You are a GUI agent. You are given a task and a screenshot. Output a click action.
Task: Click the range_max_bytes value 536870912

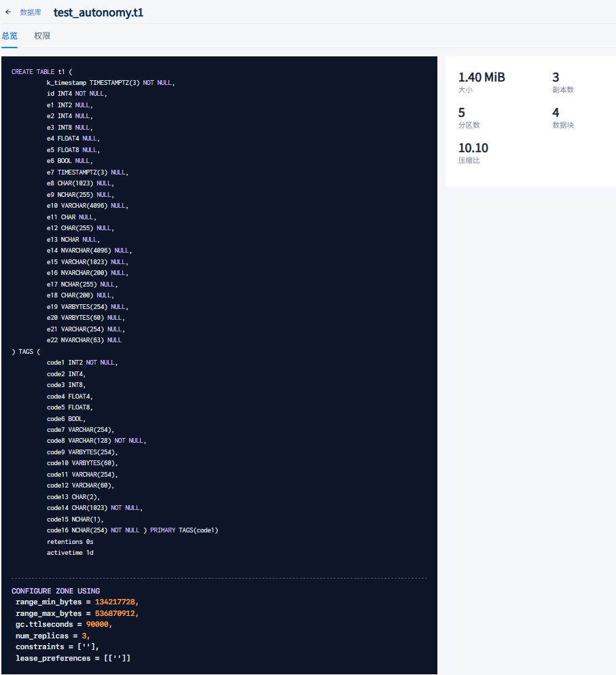pos(116,613)
